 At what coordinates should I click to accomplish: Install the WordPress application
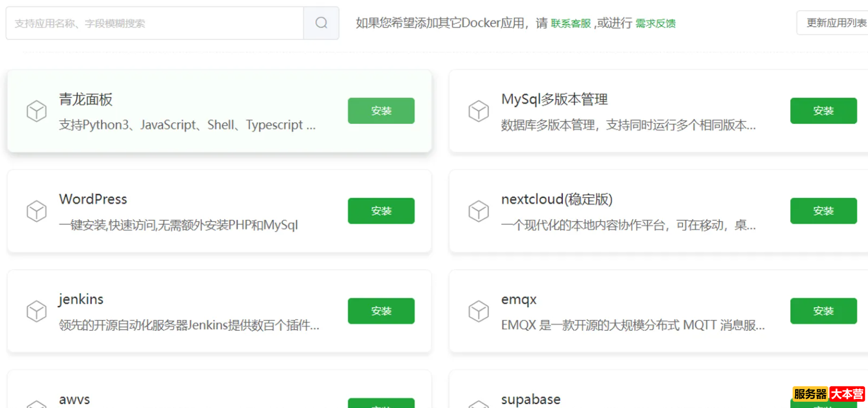pos(381,211)
